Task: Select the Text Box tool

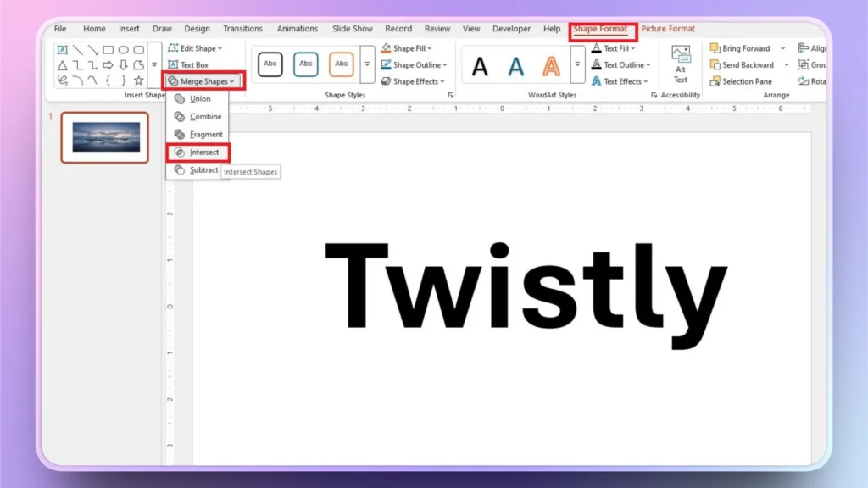Action: click(x=194, y=64)
